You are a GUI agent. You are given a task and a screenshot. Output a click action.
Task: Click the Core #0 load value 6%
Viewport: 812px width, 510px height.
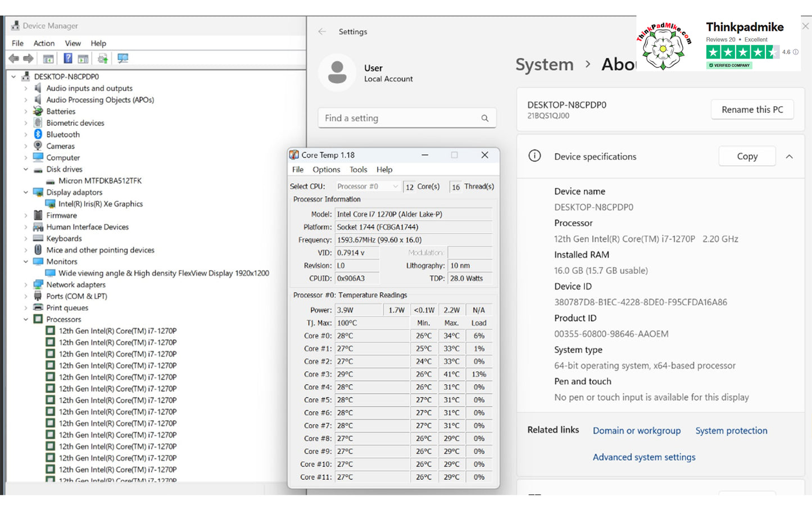click(479, 336)
